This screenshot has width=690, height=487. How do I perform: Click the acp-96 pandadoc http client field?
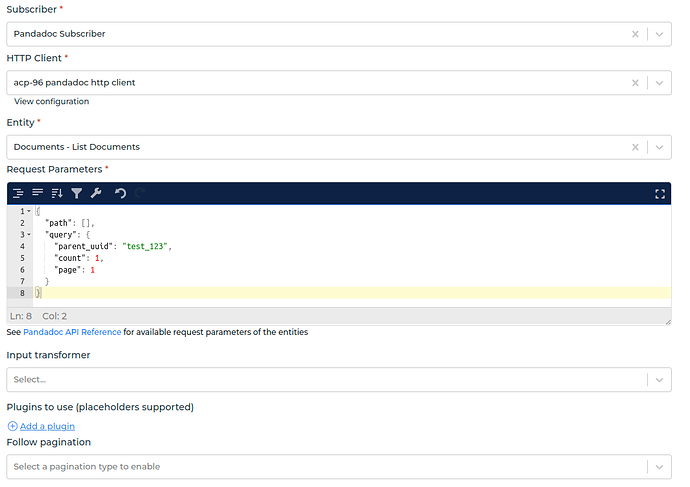pos(339,83)
